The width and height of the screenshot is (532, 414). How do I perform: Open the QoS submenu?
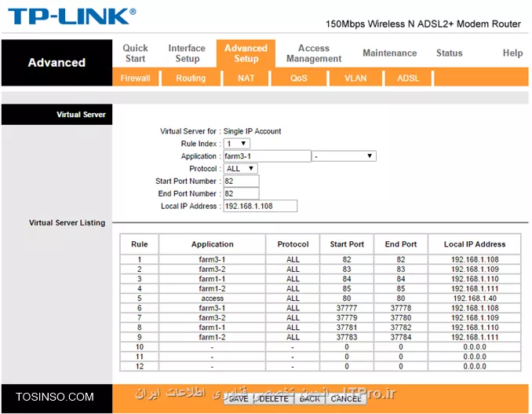(x=299, y=78)
